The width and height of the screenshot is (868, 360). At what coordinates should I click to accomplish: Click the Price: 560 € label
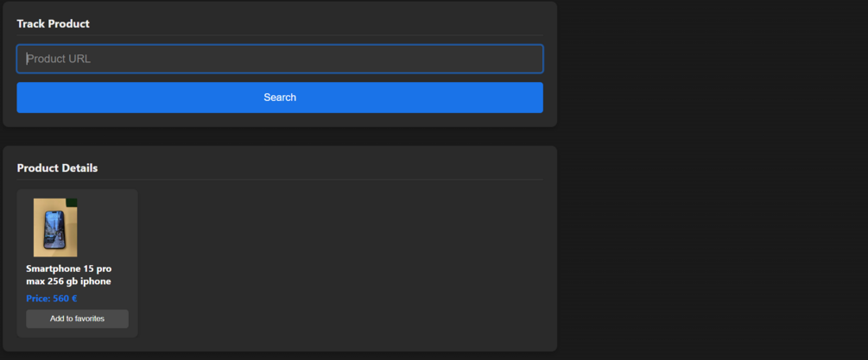coord(52,299)
